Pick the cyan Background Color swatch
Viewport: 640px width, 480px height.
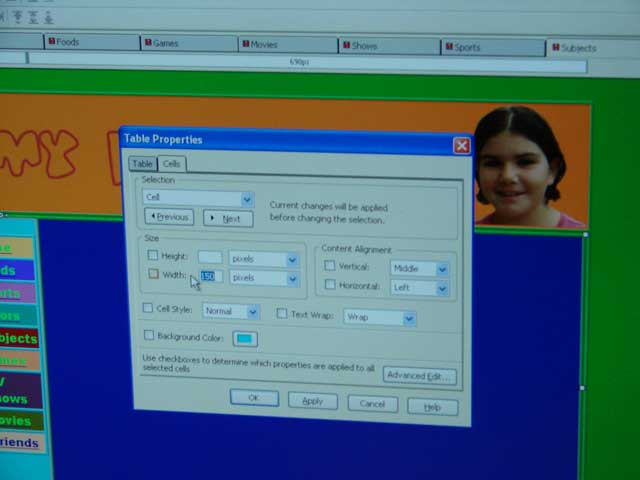[244, 340]
